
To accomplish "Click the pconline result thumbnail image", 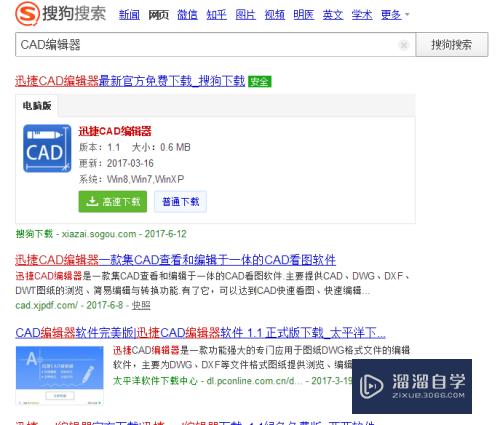I will 60,376.
